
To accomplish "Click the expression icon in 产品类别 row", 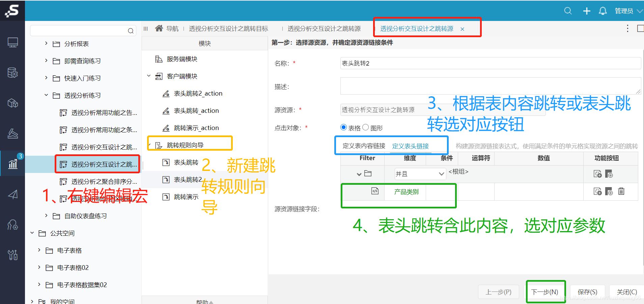I will tap(375, 191).
